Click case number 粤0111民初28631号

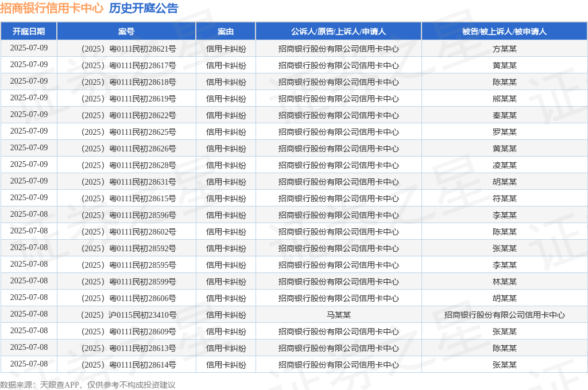(129, 182)
